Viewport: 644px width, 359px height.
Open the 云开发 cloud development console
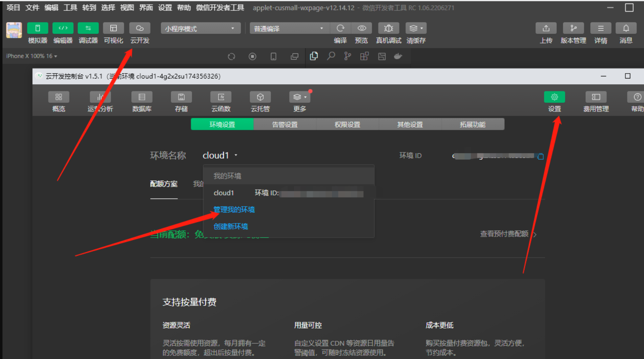pyautogui.click(x=139, y=29)
